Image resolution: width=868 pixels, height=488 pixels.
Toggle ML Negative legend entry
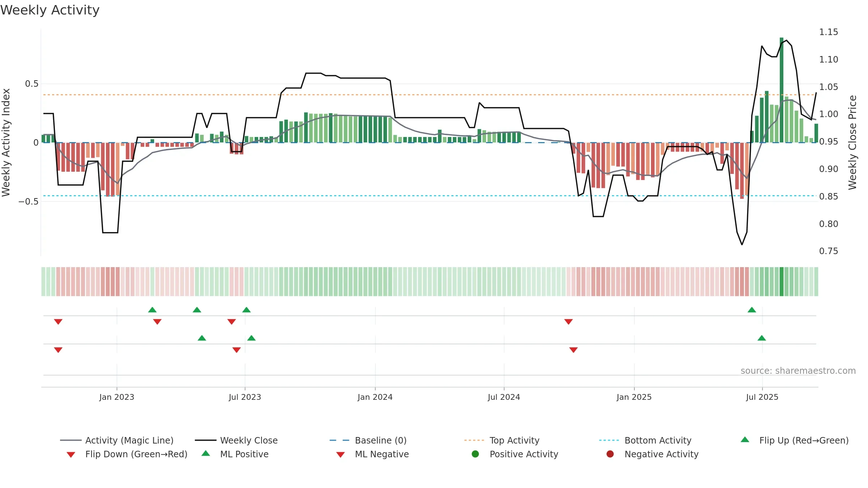click(x=372, y=454)
